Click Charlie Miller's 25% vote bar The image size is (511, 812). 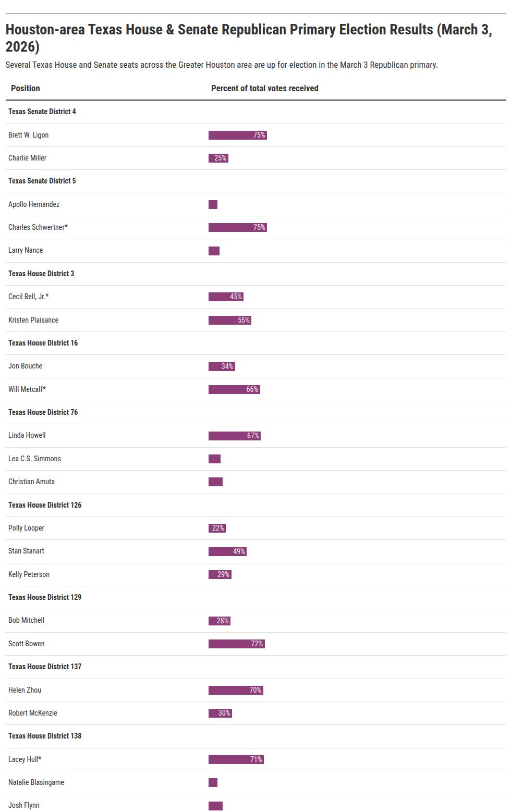[218, 158]
